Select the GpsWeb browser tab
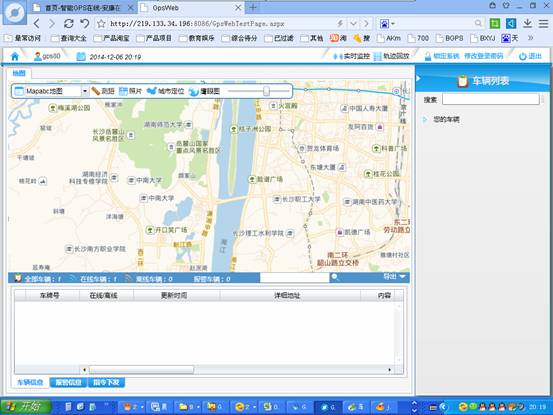 click(x=189, y=8)
